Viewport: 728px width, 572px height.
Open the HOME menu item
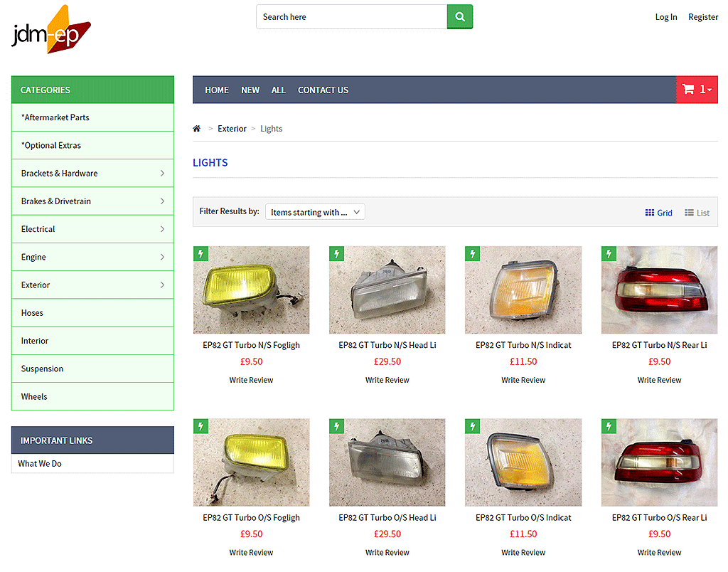pos(217,90)
